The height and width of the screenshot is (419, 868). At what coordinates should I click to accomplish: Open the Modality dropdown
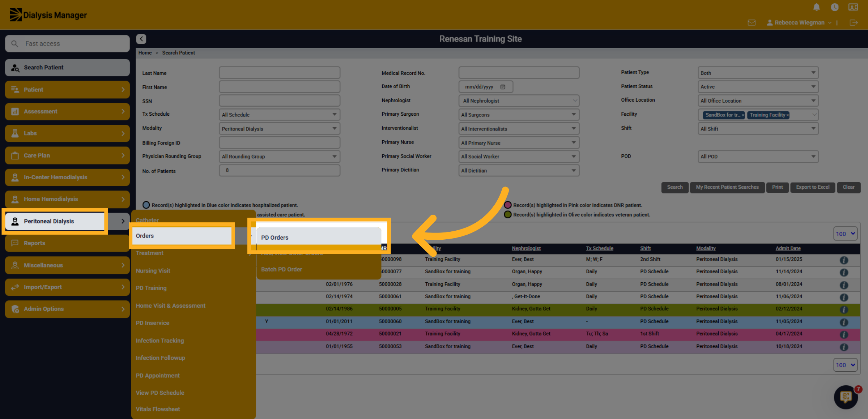coord(279,129)
